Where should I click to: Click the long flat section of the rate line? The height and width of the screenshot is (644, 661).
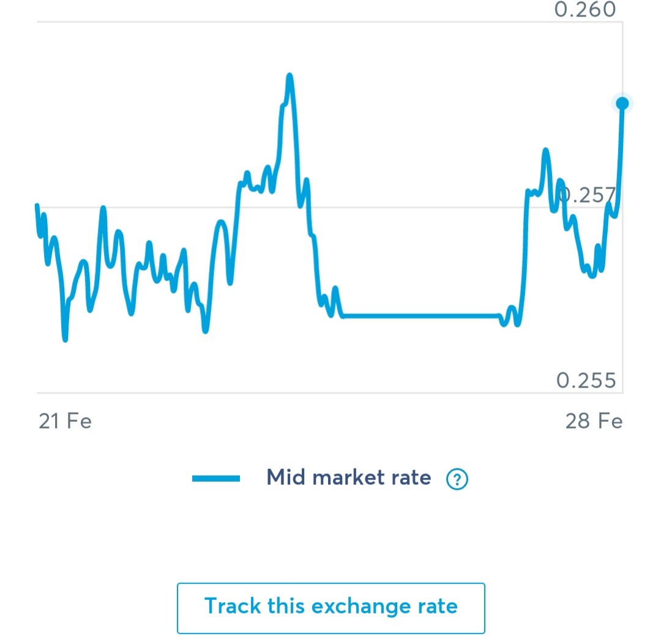[x=422, y=316]
